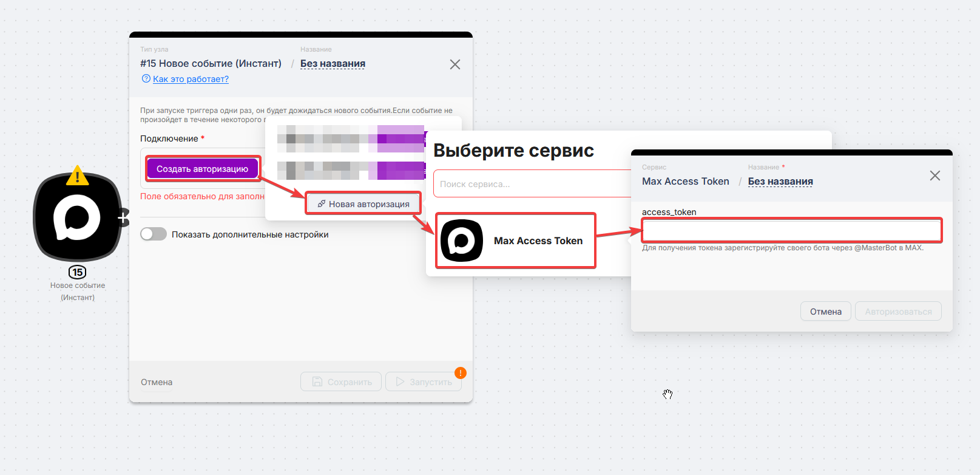Edit the node name 'Без названия'
The image size is (980, 475).
[x=333, y=64]
